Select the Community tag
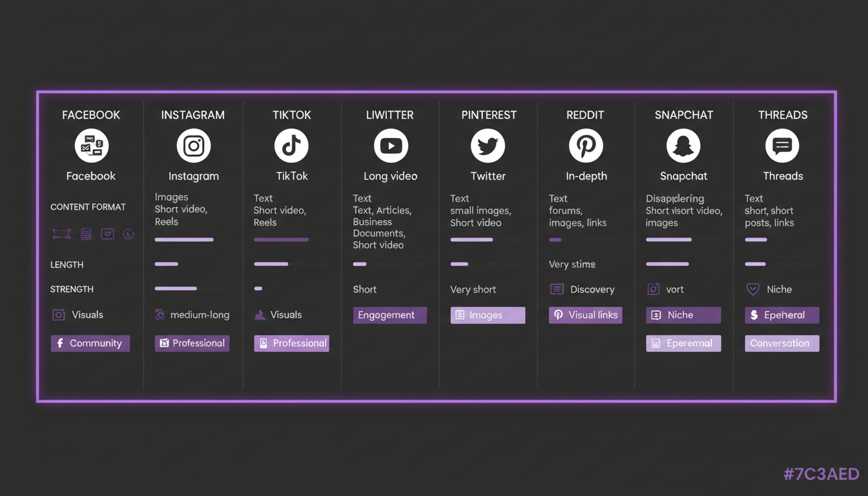Viewport: 868px width, 496px height. (90, 343)
